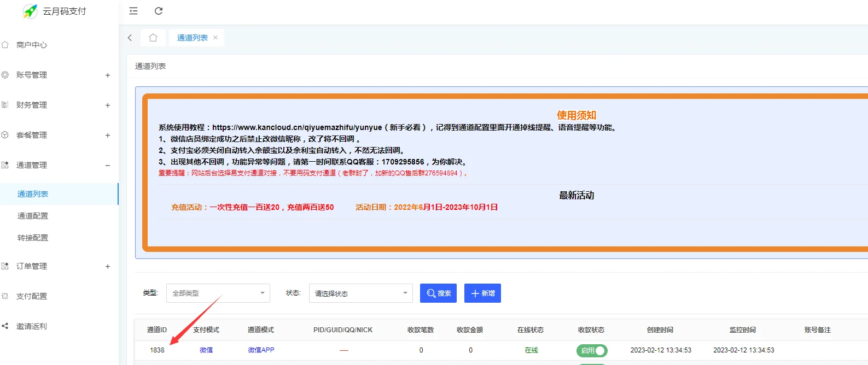868x365 pixels.
Task: Click the PID/GUID/QQ/NICK column header
Action: pyautogui.click(x=343, y=330)
